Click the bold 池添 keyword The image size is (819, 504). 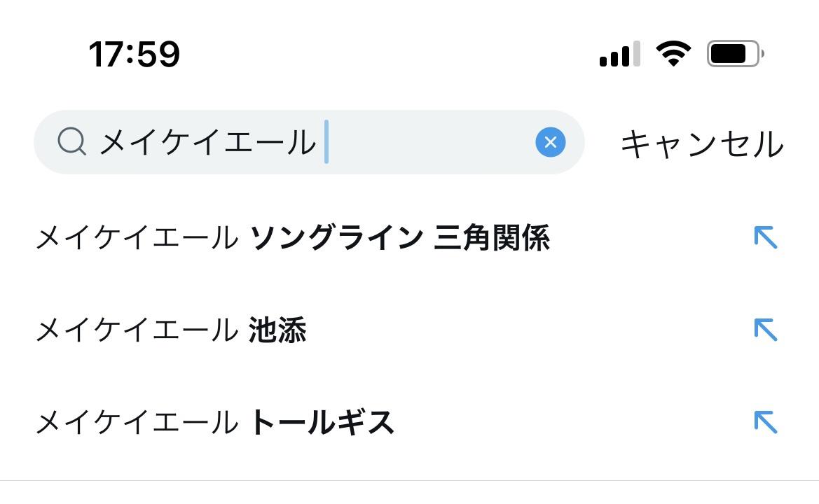(x=278, y=330)
